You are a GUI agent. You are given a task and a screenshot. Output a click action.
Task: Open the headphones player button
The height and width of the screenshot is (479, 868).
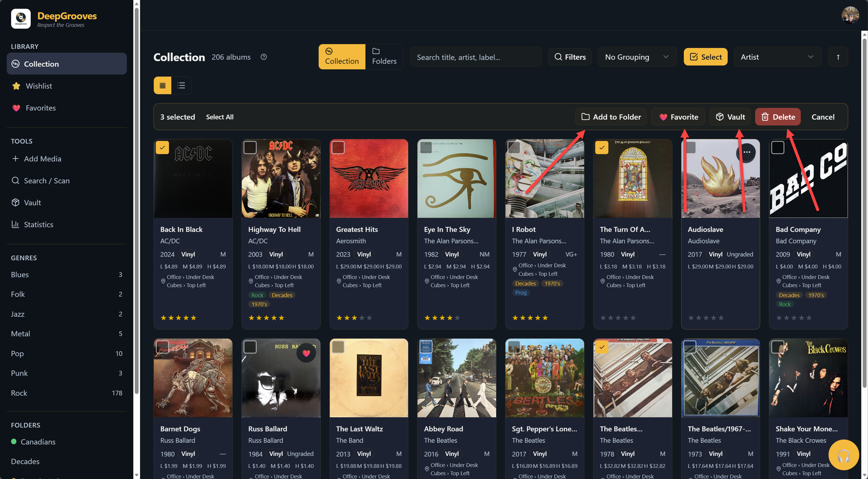(843, 455)
